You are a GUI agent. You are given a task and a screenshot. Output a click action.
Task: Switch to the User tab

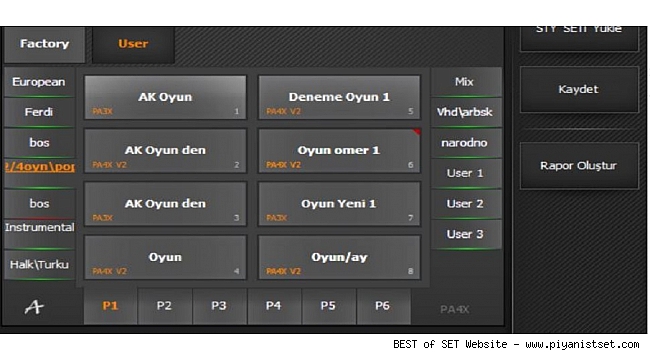tap(133, 44)
